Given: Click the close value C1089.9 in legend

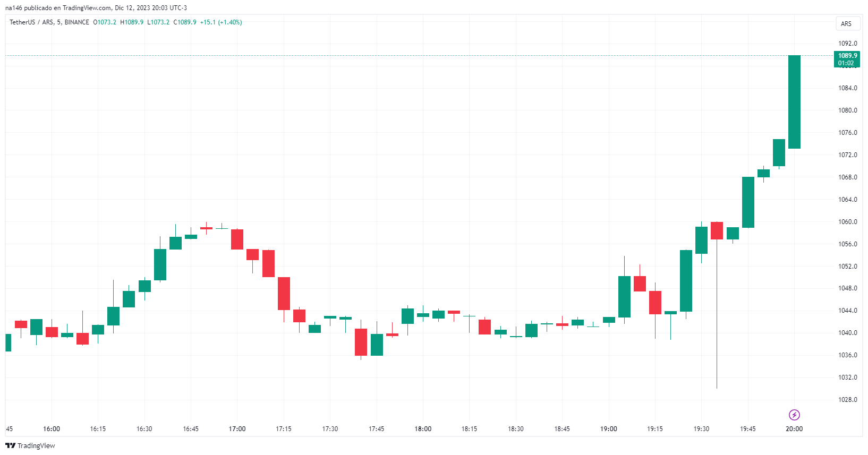Looking at the screenshot, I should click(x=185, y=22).
